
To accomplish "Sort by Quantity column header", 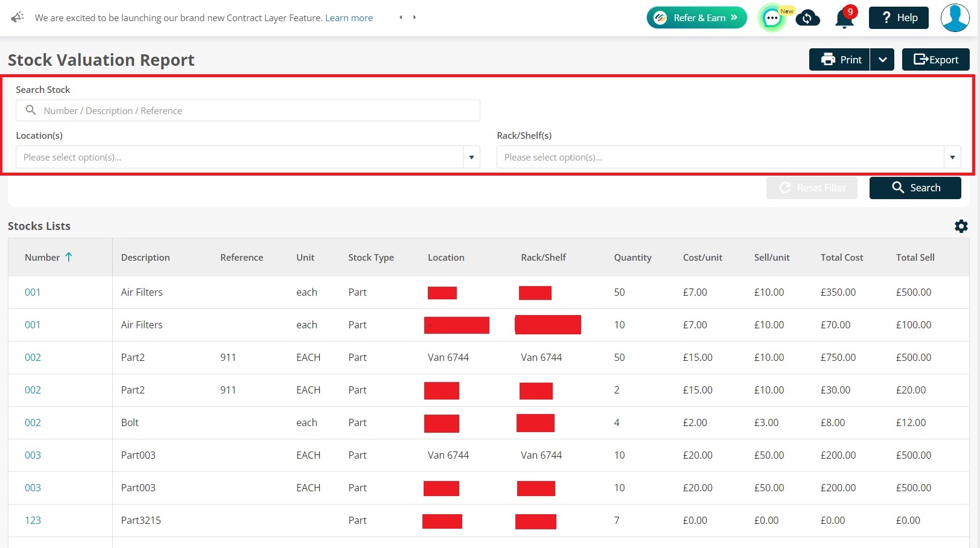I will [632, 257].
